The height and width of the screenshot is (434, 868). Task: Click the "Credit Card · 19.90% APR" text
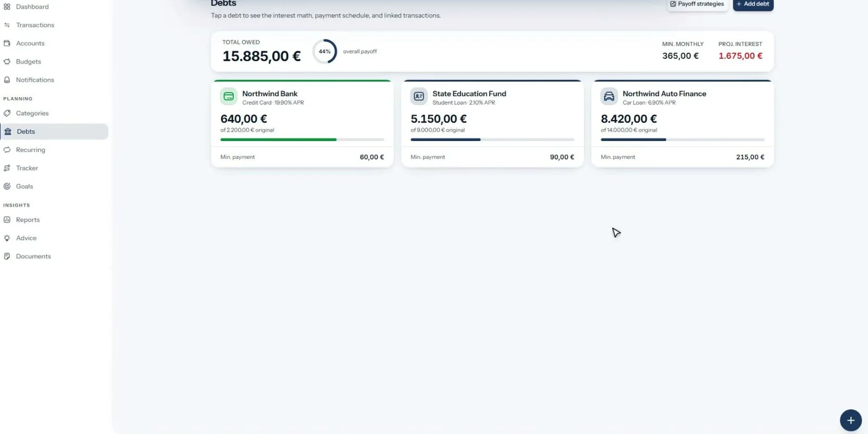273,103
